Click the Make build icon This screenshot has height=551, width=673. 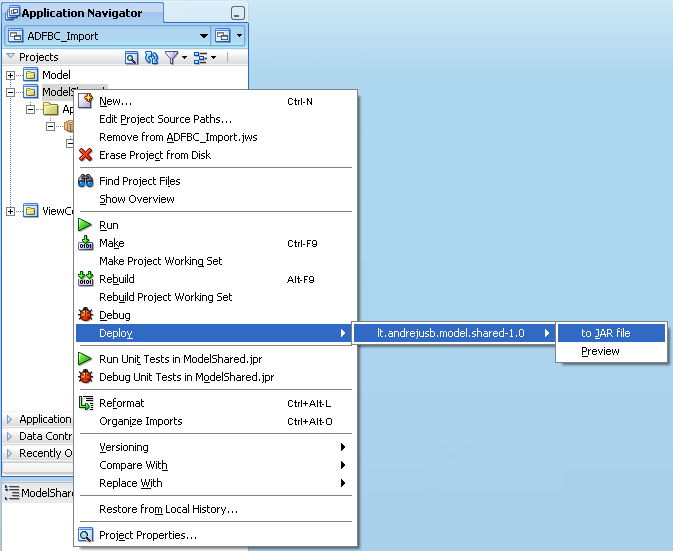[85, 243]
